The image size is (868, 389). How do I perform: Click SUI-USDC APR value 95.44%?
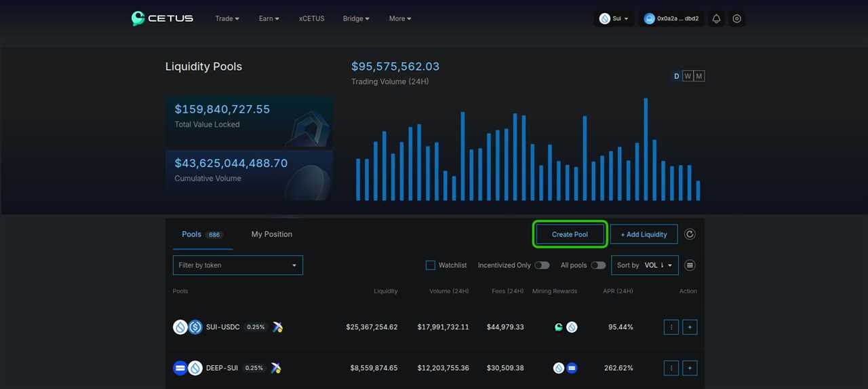tap(620, 327)
